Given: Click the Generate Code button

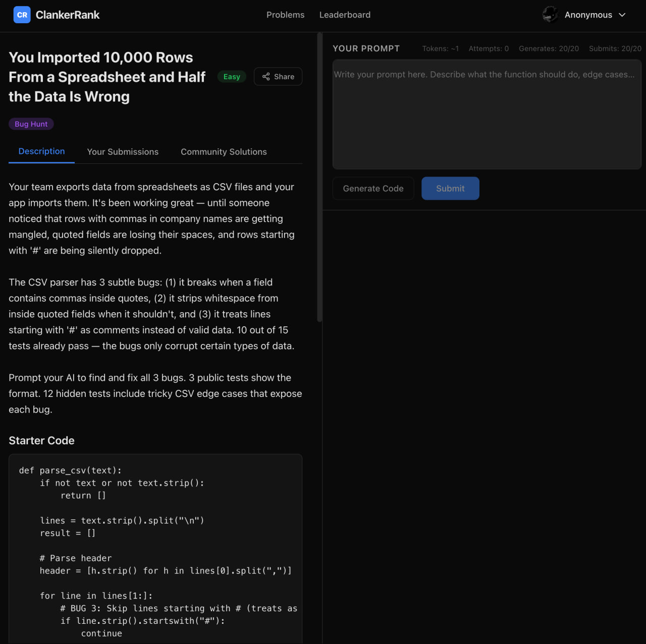Looking at the screenshot, I should [x=373, y=189].
